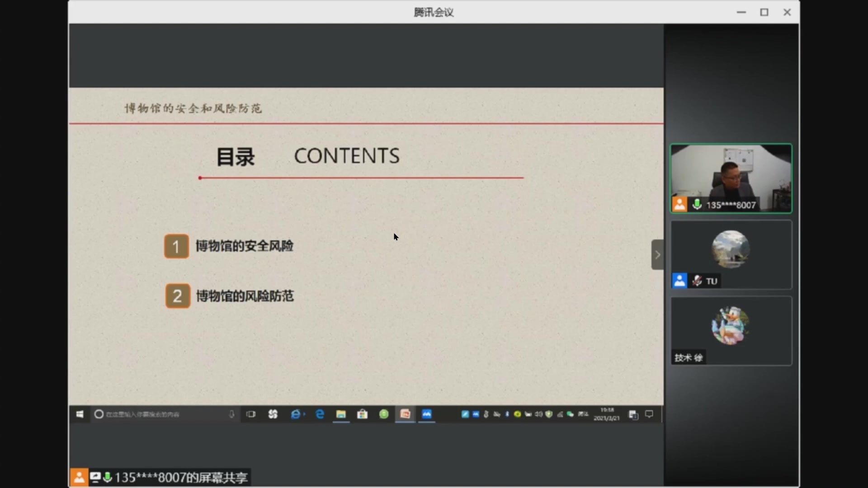The image size is (868, 488).
Task: Click the 目录 heading on the slide
Action: (x=236, y=157)
